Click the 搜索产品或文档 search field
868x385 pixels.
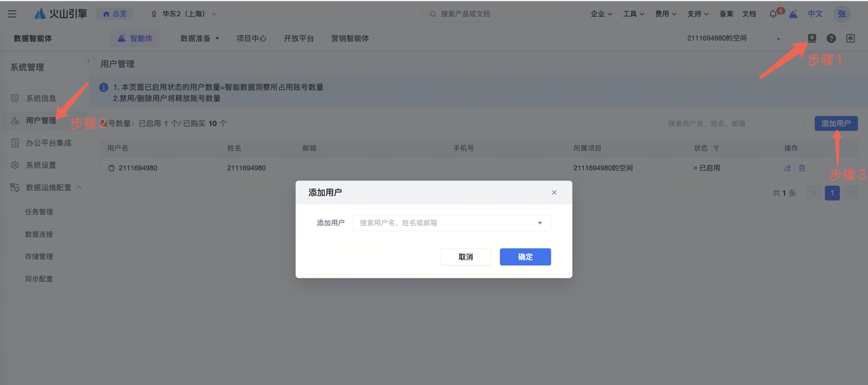point(502,14)
